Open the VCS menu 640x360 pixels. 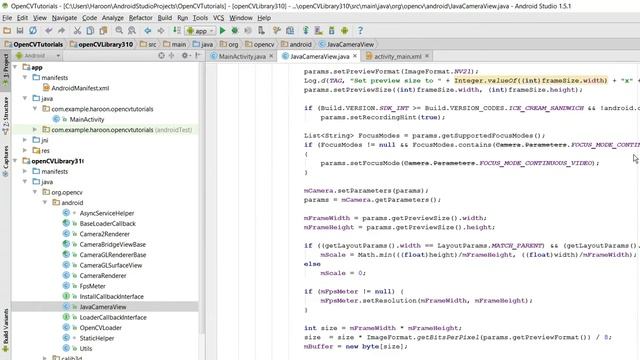coord(218,18)
